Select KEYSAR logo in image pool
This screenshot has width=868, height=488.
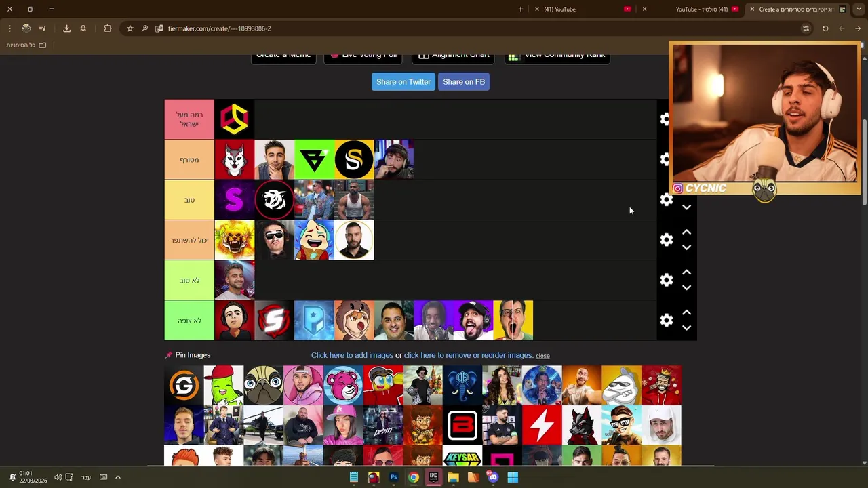click(462, 457)
